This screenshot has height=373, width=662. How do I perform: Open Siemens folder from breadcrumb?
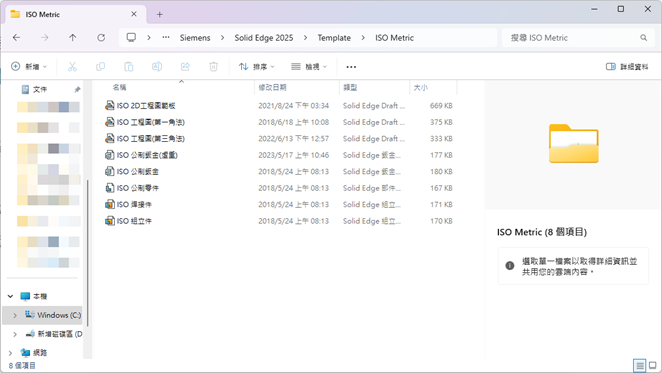pos(195,38)
